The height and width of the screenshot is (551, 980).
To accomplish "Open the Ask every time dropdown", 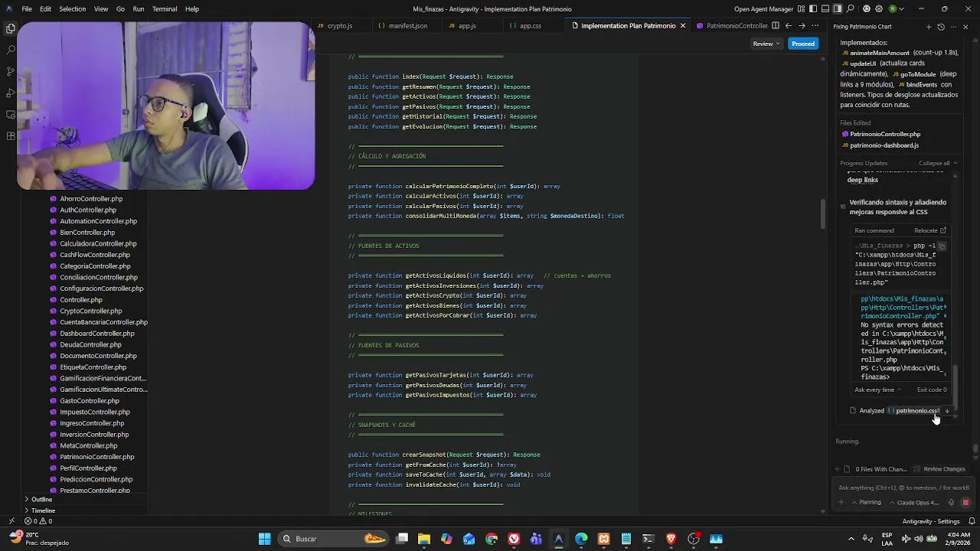I will [x=877, y=390].
